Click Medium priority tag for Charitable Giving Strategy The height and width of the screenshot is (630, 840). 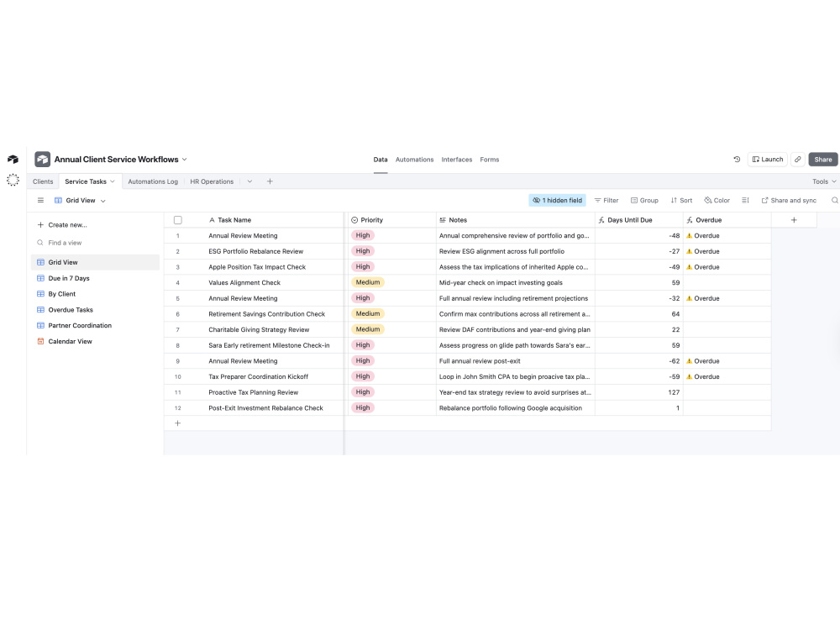pyautogui.click(x=368, y=329)
